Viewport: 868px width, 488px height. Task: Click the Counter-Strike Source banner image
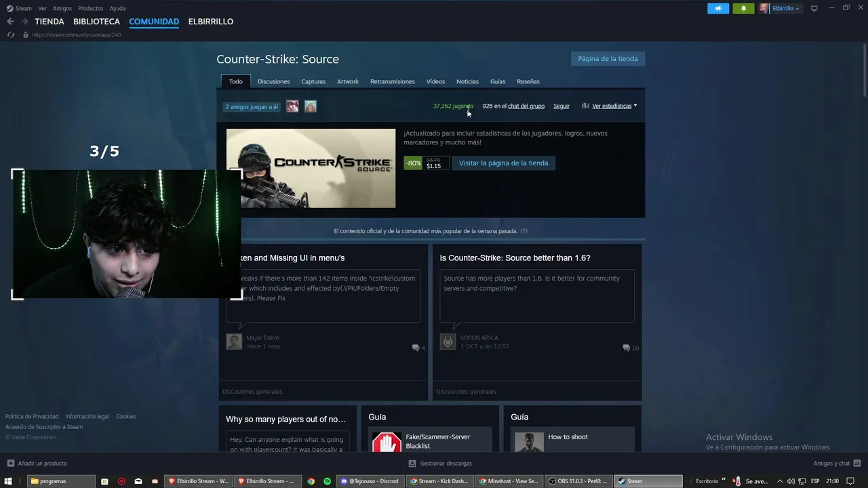click(311, 168)
